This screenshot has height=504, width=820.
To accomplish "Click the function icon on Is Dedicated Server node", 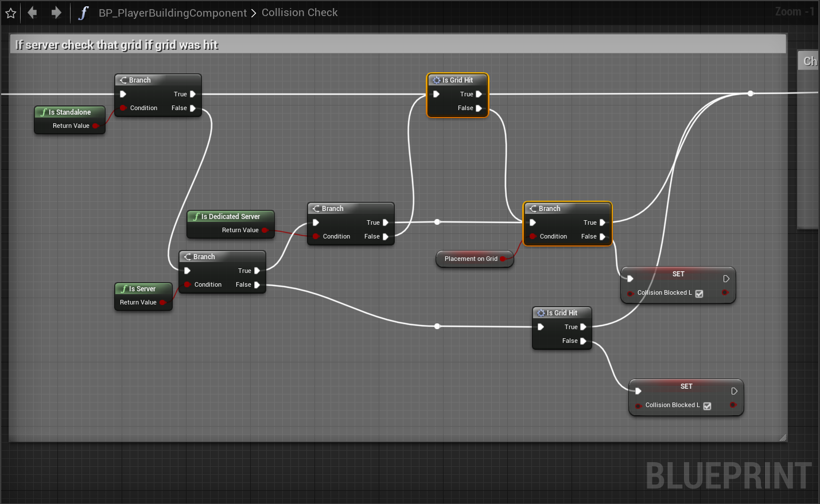I will 196,217.
